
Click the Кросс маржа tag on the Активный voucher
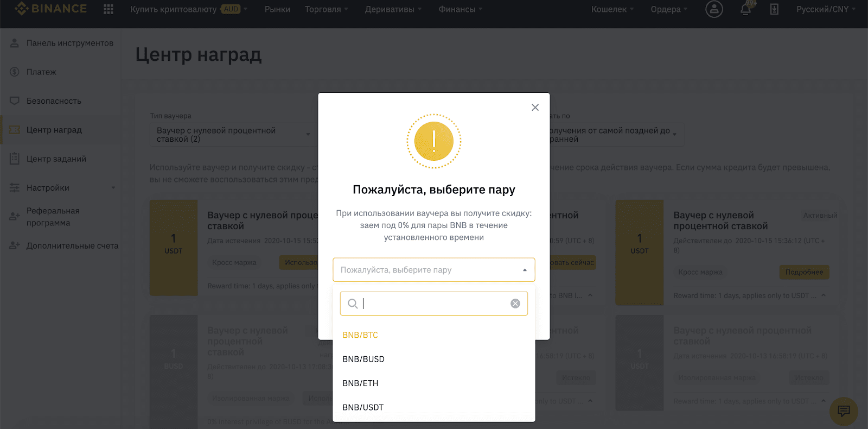point(700,272)
